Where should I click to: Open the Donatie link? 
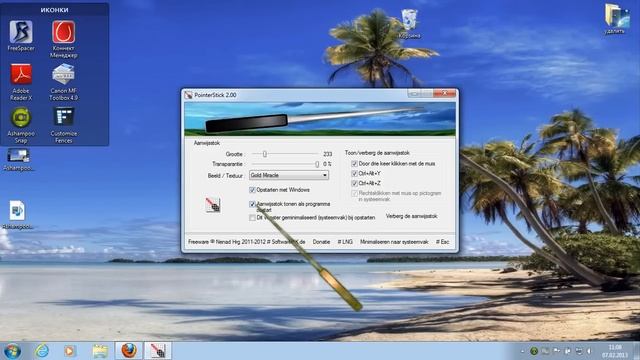(321, 242)
